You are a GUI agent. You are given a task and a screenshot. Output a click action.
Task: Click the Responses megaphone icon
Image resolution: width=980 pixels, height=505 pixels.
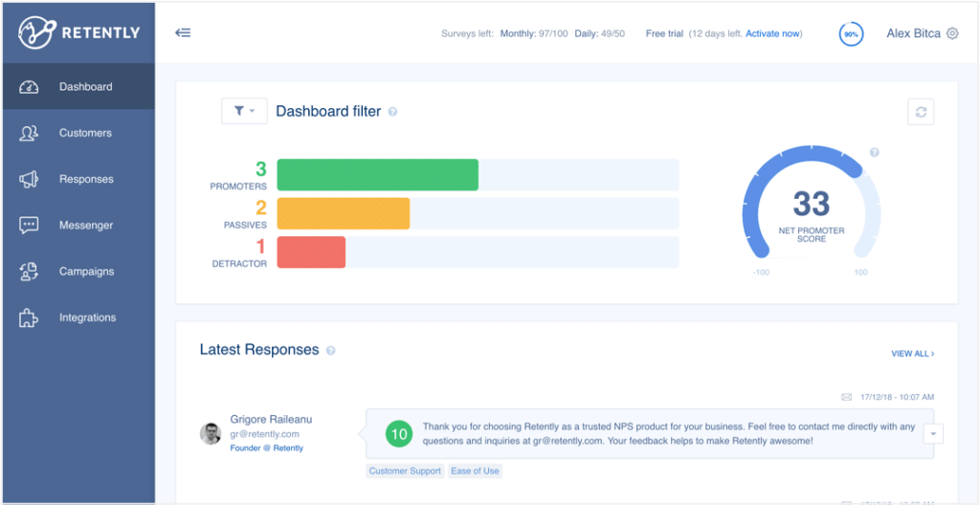tap(29, 180)
